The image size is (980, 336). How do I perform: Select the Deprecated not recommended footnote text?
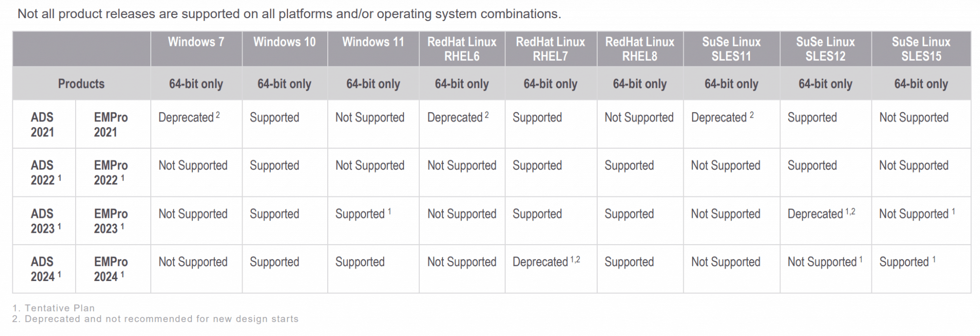point(156,319)
